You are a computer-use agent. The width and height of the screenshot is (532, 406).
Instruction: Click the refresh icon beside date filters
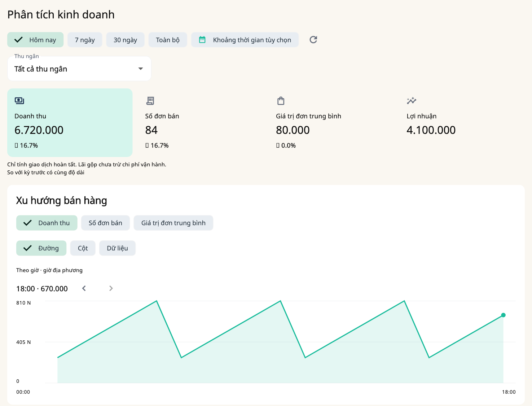[x=313, y=40]
